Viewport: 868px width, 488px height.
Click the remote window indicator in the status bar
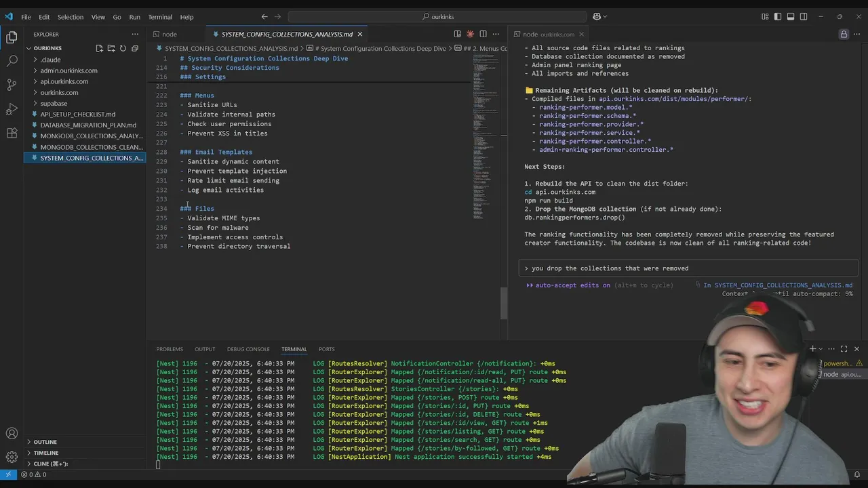(x=7, y=474)
